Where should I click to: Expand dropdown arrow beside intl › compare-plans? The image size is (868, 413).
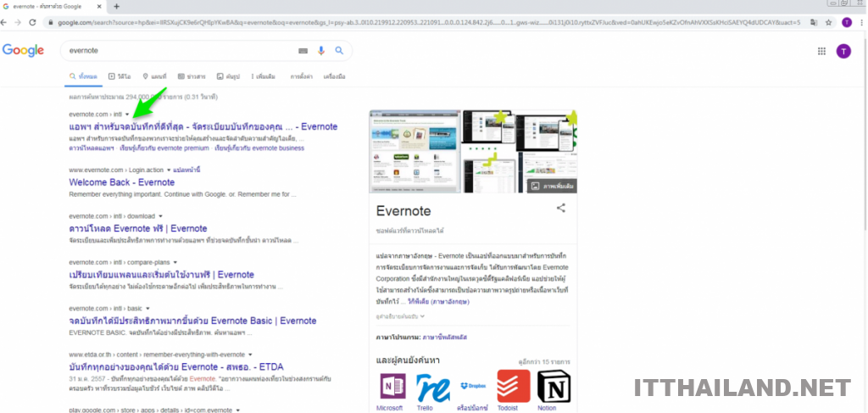tap(175, 262)
